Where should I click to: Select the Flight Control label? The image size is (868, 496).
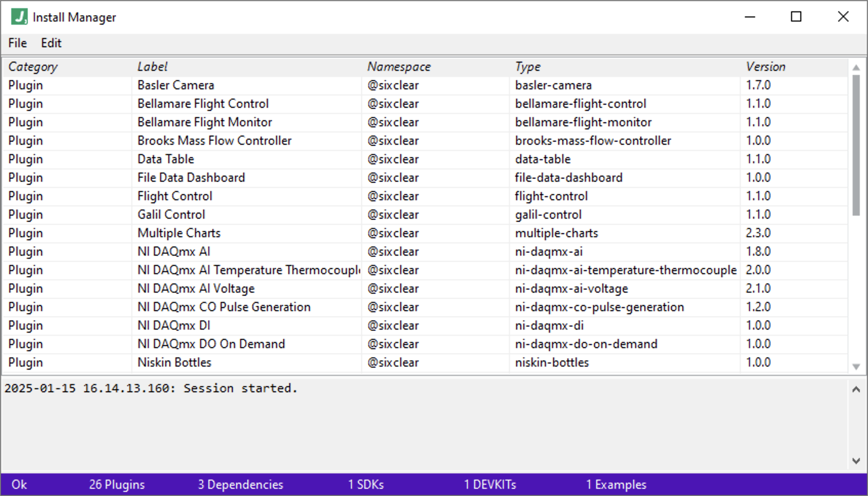pos(175,196)
